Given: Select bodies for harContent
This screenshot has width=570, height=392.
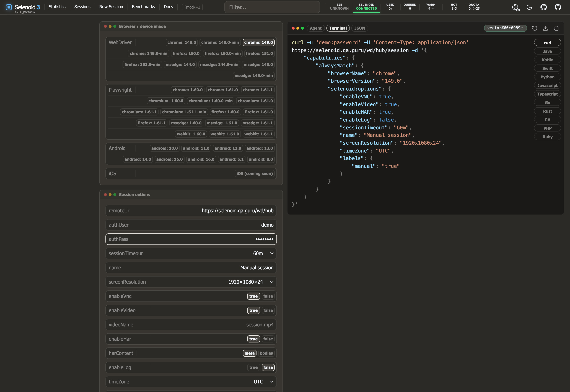Looking at the screenshot, I should [266, 353].
